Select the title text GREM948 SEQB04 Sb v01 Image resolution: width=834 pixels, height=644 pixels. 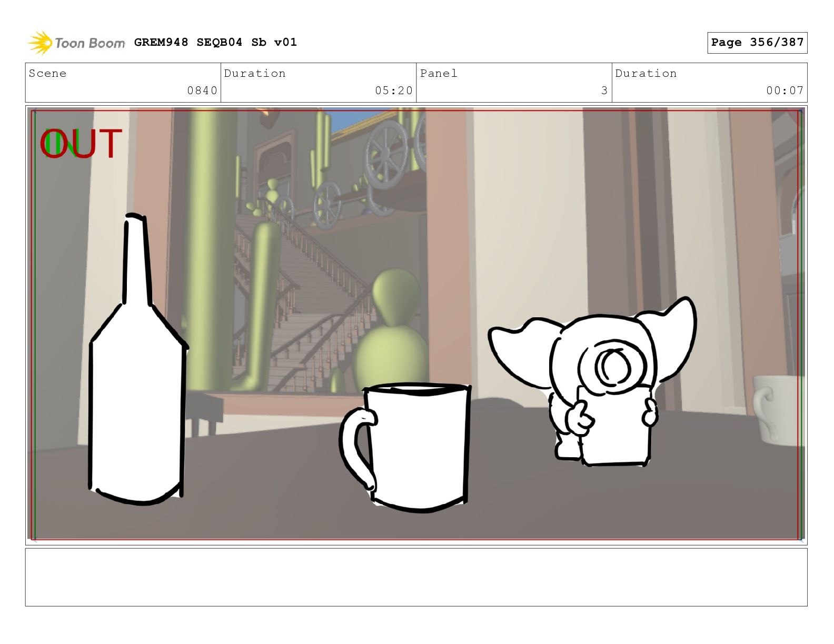point(215,42)
